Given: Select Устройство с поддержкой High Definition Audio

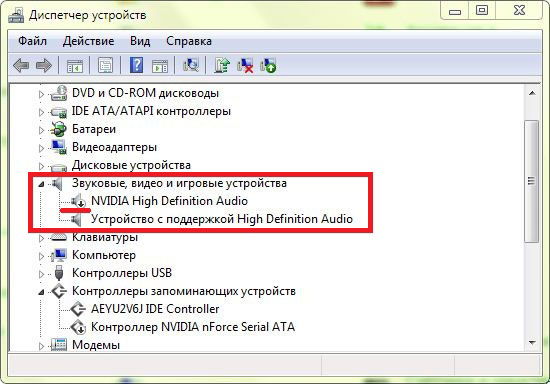Looking at the screenshot, I should pos(222,219).
